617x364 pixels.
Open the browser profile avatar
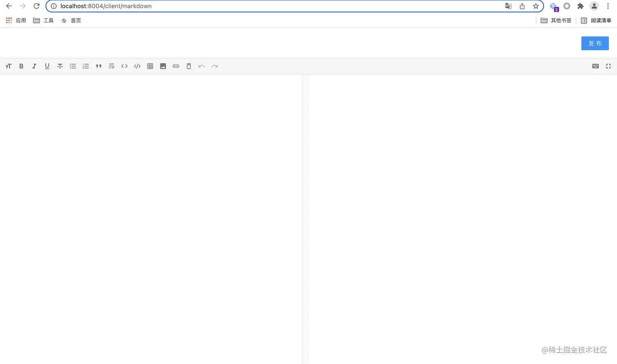(594, 6)
